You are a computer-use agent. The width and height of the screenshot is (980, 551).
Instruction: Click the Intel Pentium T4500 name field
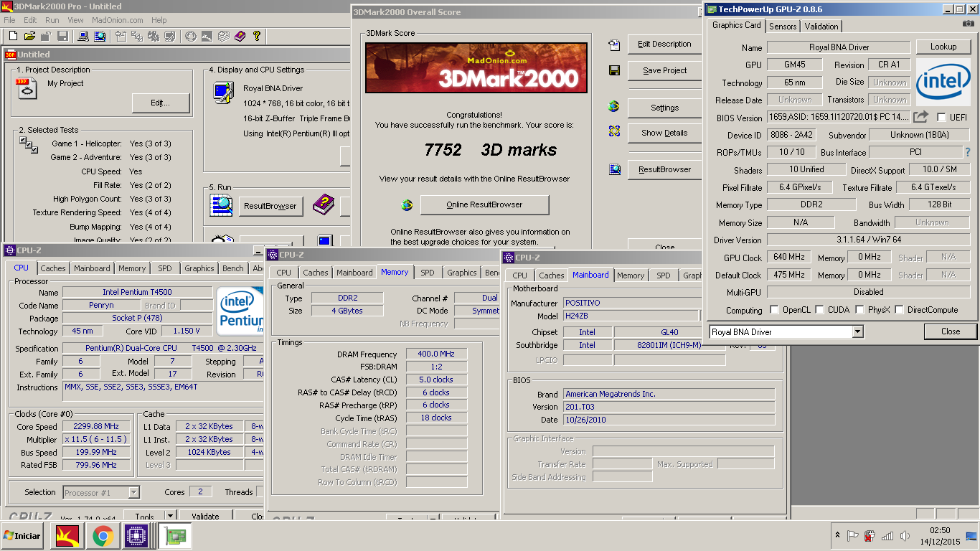coord(137,293)
